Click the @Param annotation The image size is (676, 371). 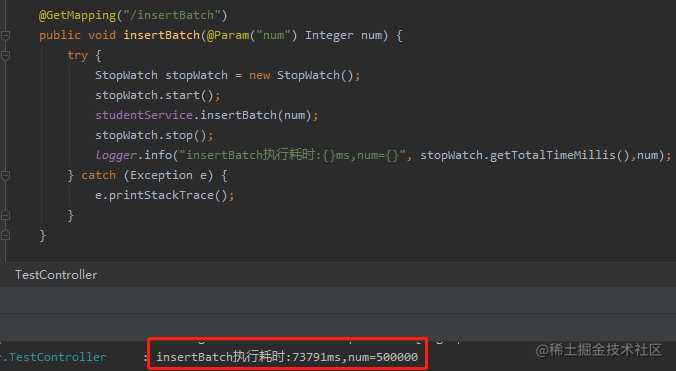point(228,35)
